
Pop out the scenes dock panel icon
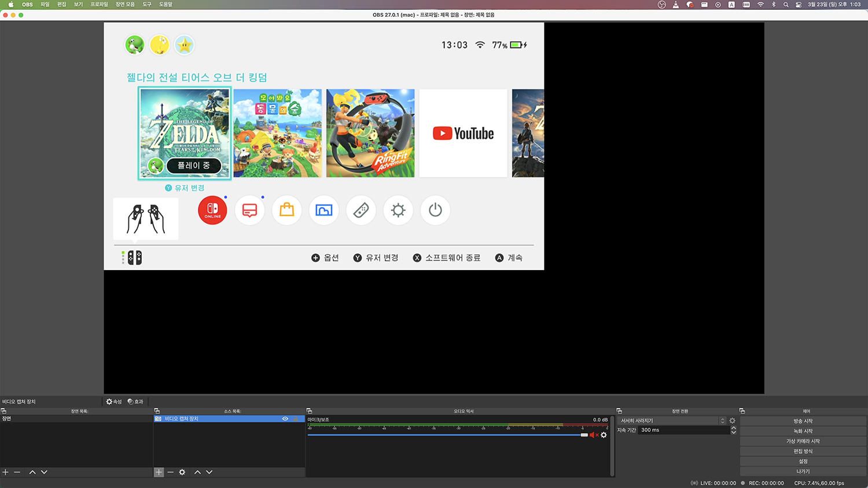3,411
